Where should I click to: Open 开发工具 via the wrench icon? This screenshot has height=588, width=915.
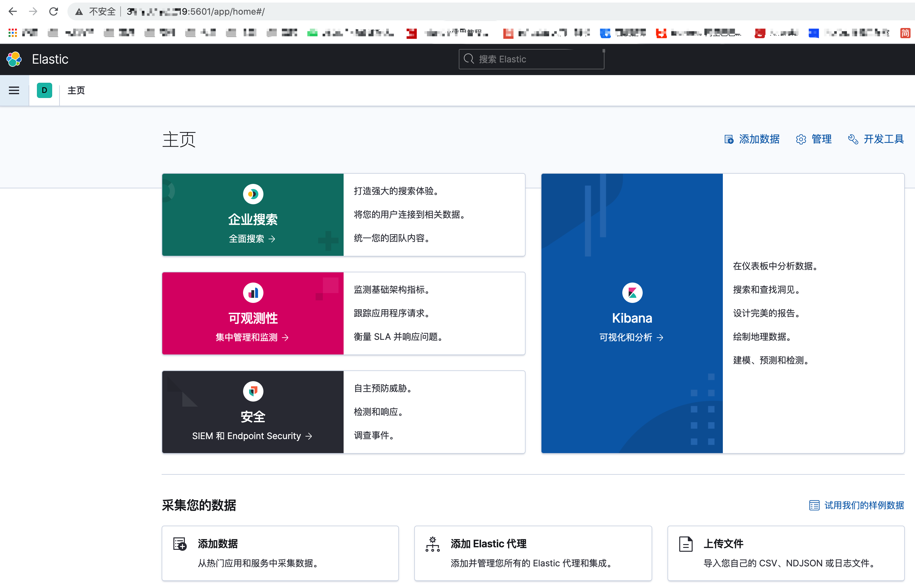pos(853,139)
